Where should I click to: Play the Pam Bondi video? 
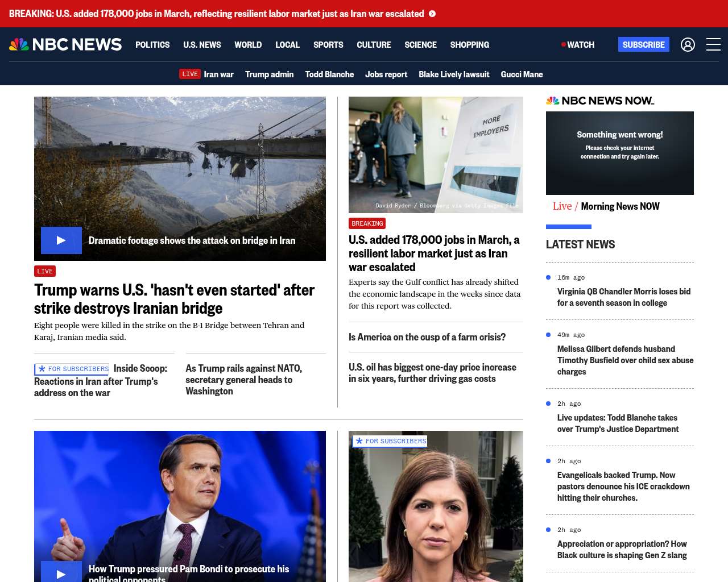[x=61, y=573]
